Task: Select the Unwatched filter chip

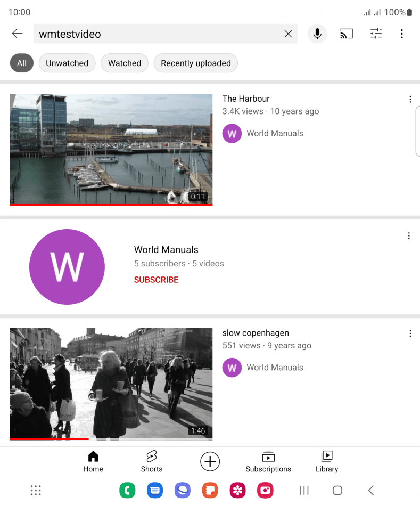Action: [x=67, y=63]
